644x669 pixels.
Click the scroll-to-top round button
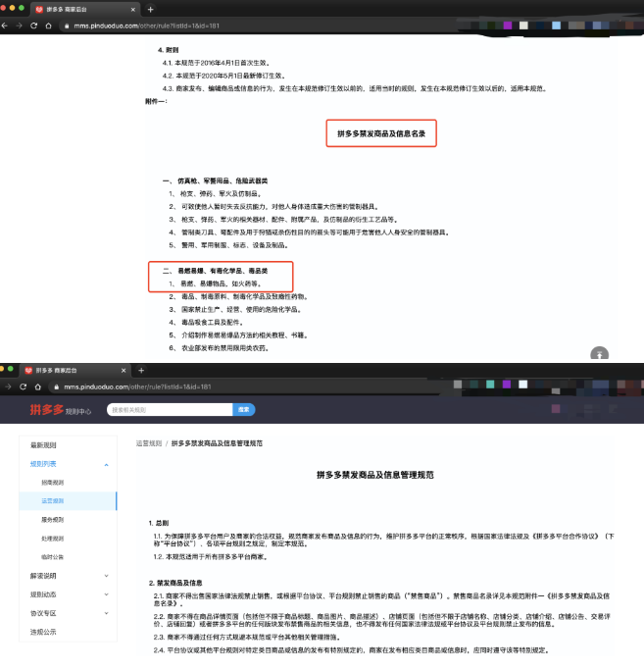(599, 354)
